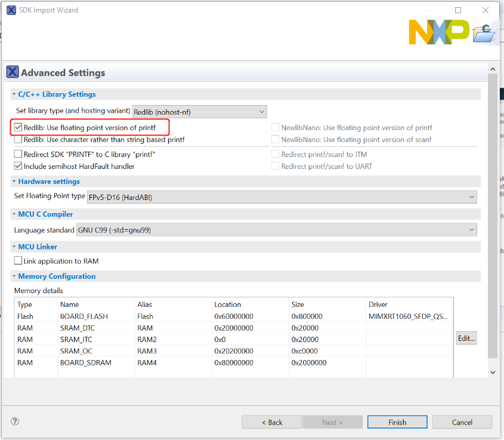Click the Advanced Settings X logo icon

point(13,72)
